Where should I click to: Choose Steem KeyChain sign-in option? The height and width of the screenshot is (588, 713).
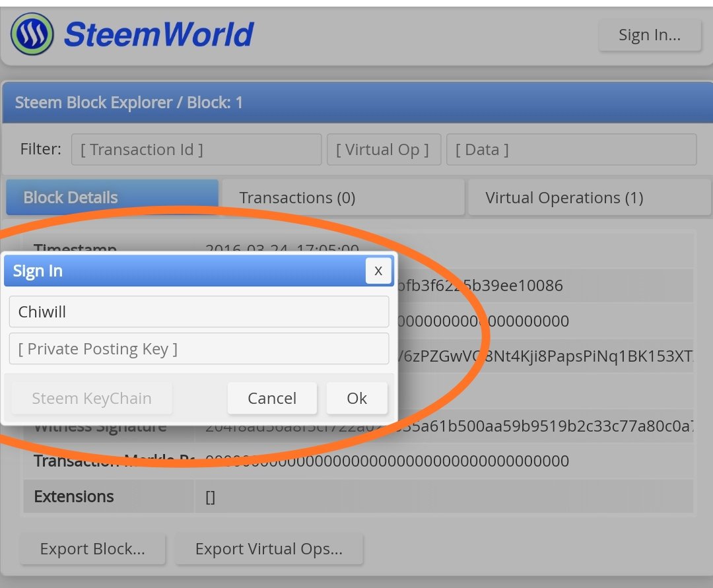[92, 398]
